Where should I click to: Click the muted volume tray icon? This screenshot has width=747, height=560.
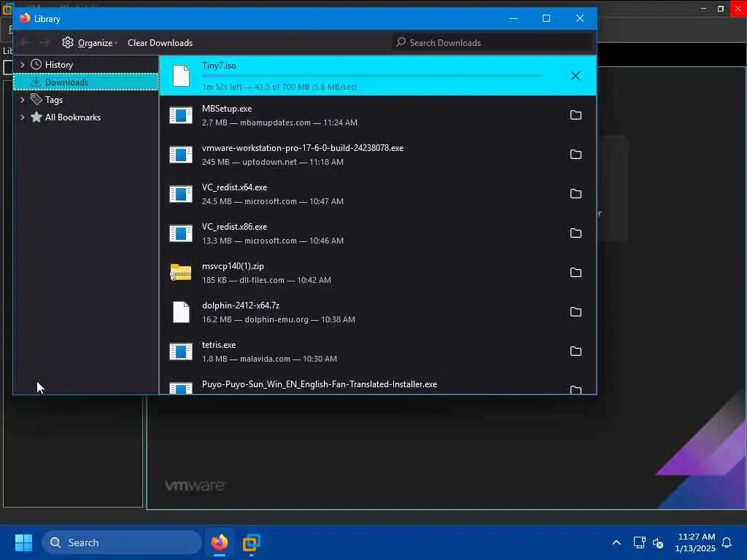tap(658, 542)
